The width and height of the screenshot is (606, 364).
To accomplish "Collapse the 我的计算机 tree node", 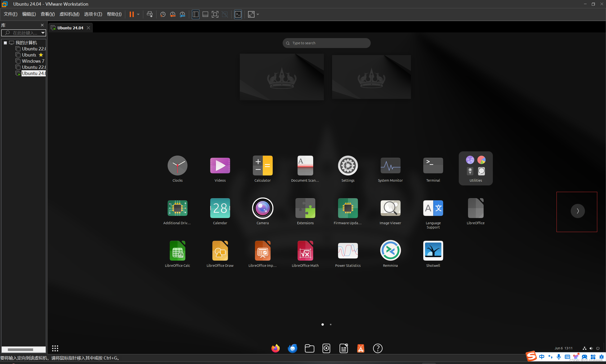I will (x=5, y=43).
